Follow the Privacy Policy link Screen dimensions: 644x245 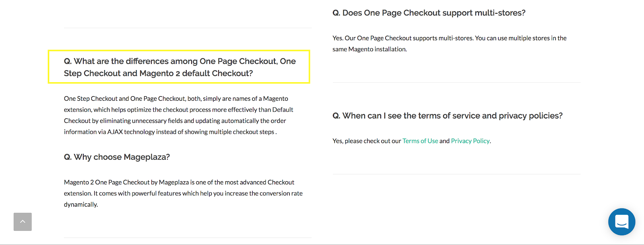coord(470,141)
